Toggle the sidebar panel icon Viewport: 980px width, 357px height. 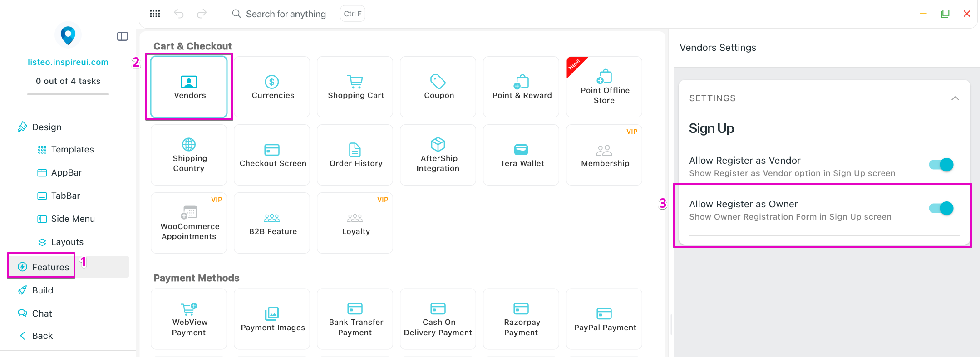(123, 36)
